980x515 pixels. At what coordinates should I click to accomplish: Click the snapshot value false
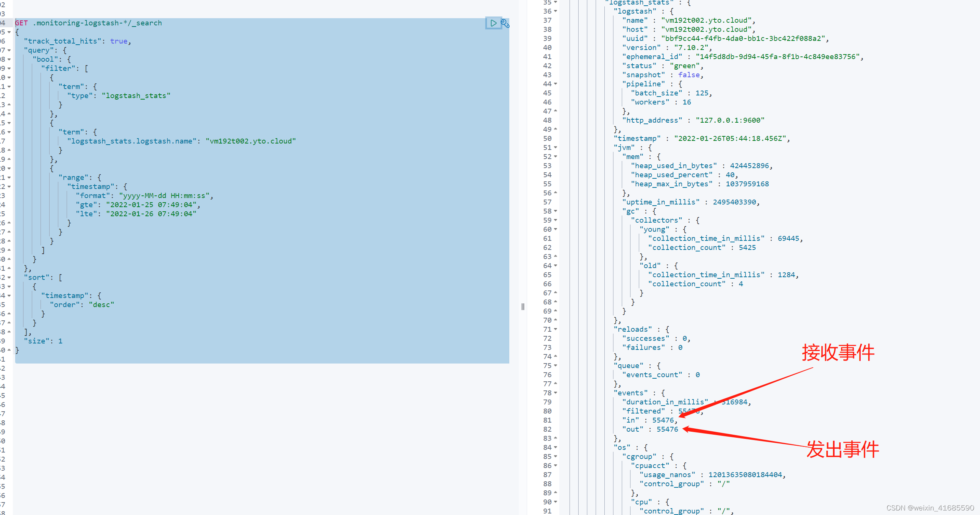pos(688,75)
